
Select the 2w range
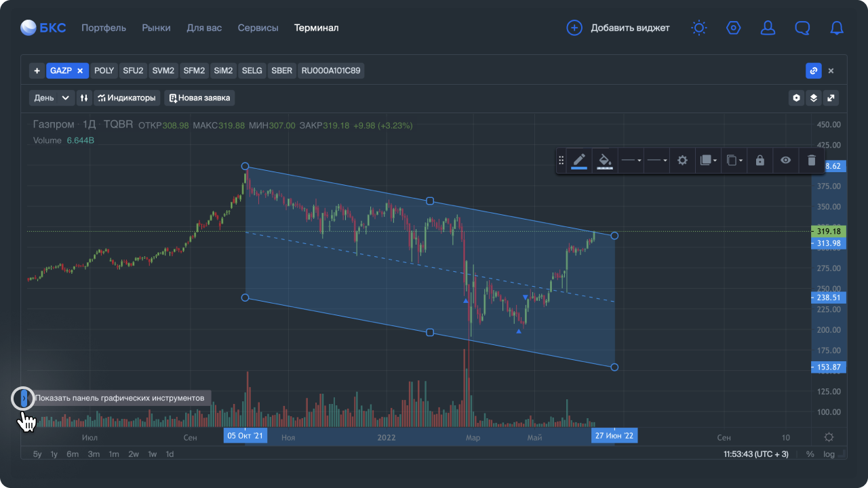click(x=134, y=454)
